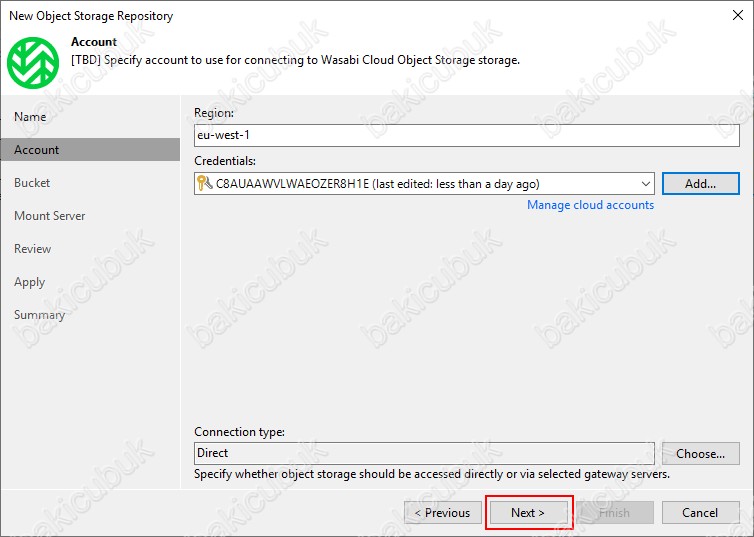The image size is (754, 537).
Task: Open Manage cloud accounts link
Action: [x=590, y=205]
